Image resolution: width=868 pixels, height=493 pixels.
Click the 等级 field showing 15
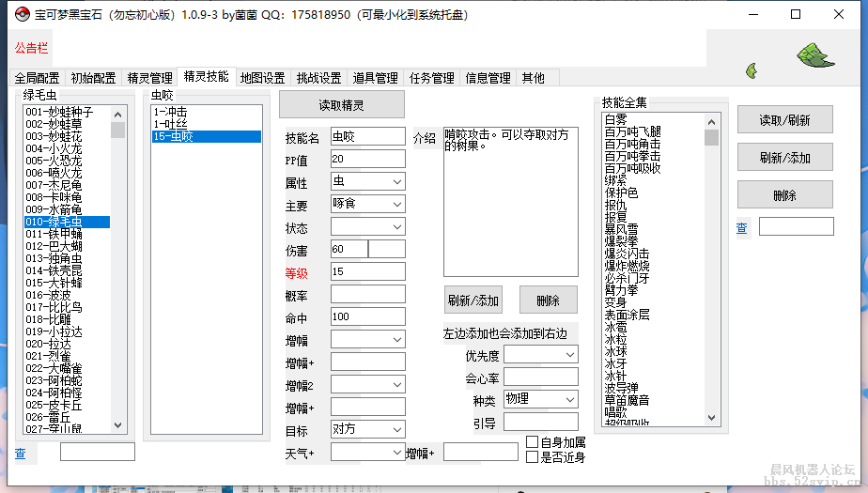367,271
